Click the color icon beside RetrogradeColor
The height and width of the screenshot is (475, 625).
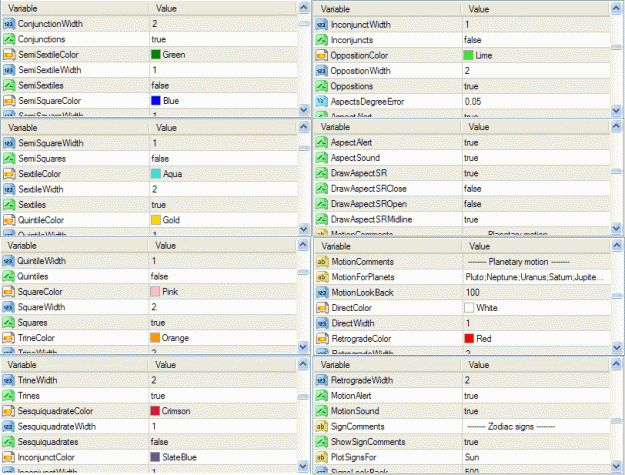322,339
